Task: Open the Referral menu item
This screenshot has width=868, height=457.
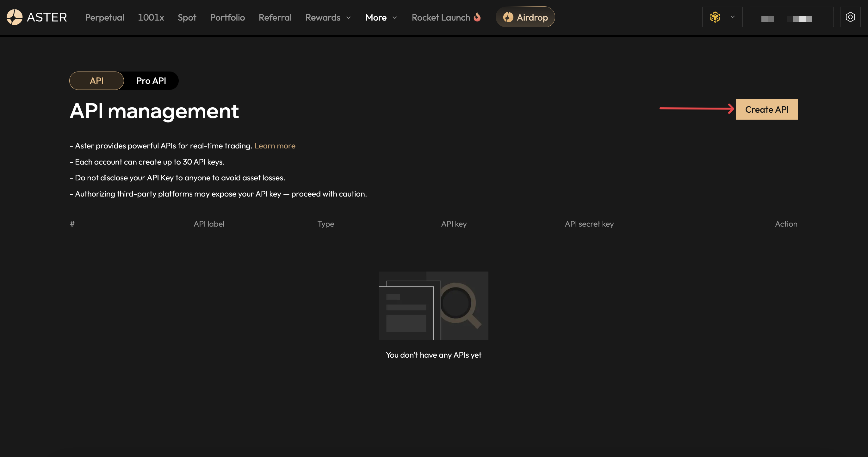Action: coord(275,17)
